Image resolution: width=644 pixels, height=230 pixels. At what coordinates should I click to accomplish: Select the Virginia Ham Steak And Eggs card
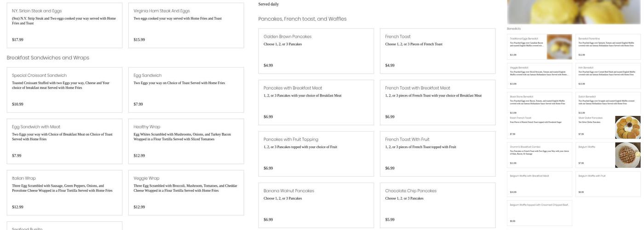[186, 25]
